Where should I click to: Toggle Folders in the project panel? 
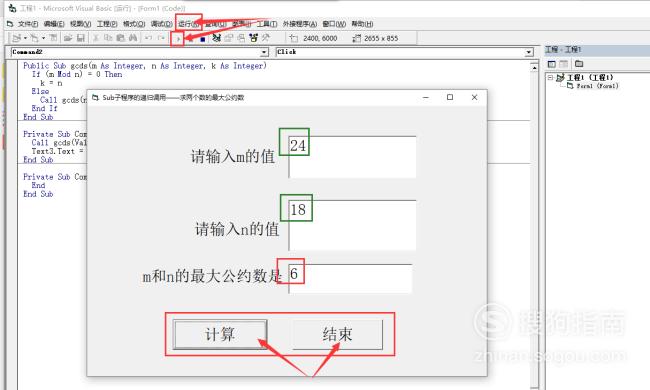pyautogui.click(x=579, y=64)
